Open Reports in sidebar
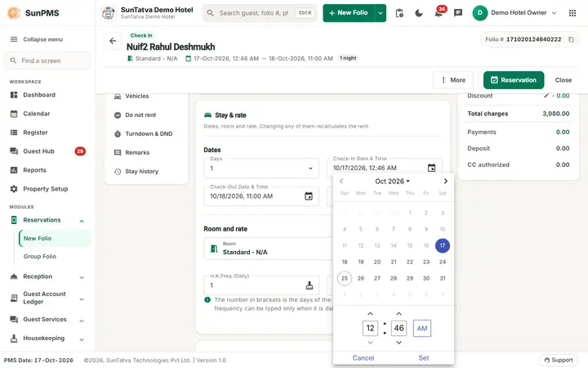 pyautogui.click(x=47, y=170)
